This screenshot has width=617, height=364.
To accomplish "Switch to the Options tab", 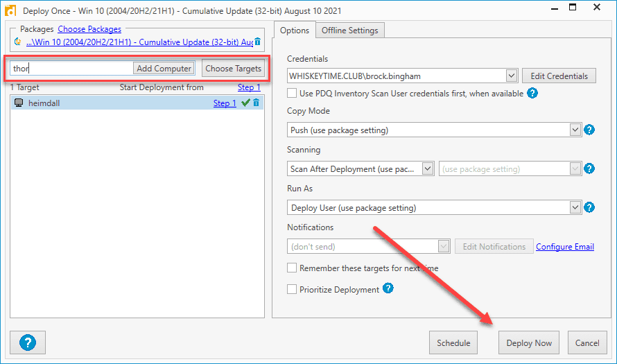I will pyautogui.click(x=295, y=31).
